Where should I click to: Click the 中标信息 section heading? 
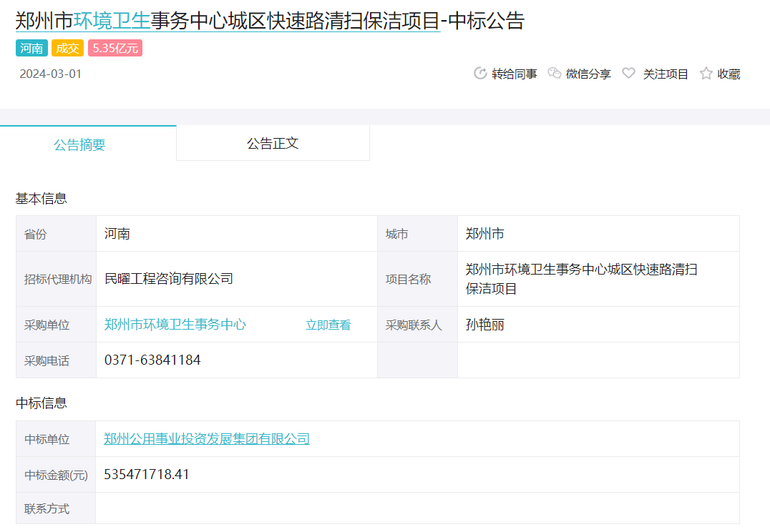42,403
